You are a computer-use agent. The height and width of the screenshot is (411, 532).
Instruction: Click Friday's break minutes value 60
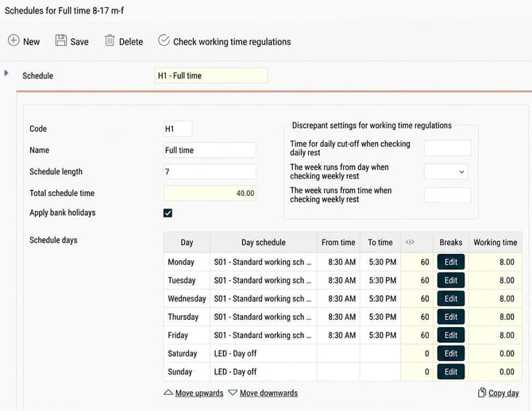tap(417, 335)
